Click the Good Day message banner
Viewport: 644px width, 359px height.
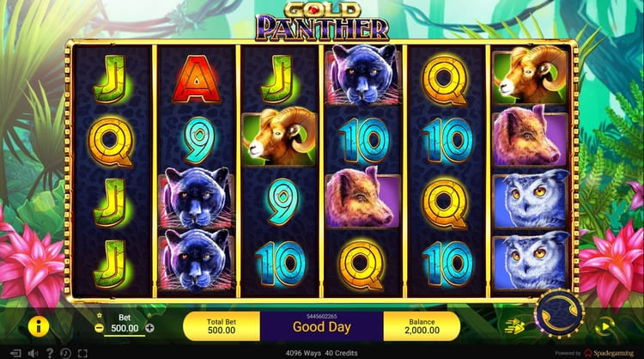(322, 327)
